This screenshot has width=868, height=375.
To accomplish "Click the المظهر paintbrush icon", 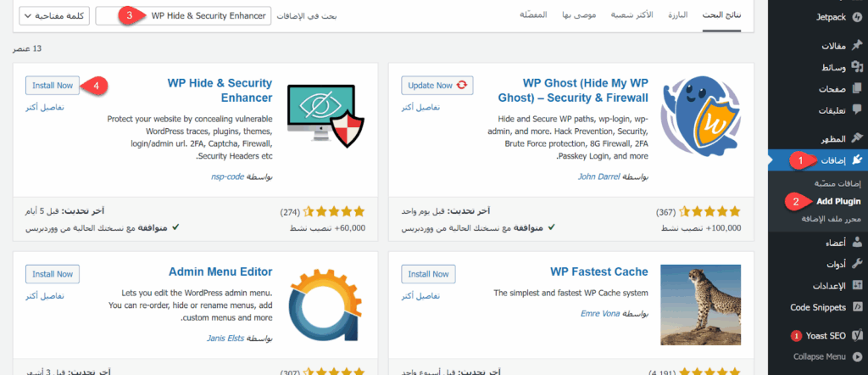I will click(x=857, y=137).
